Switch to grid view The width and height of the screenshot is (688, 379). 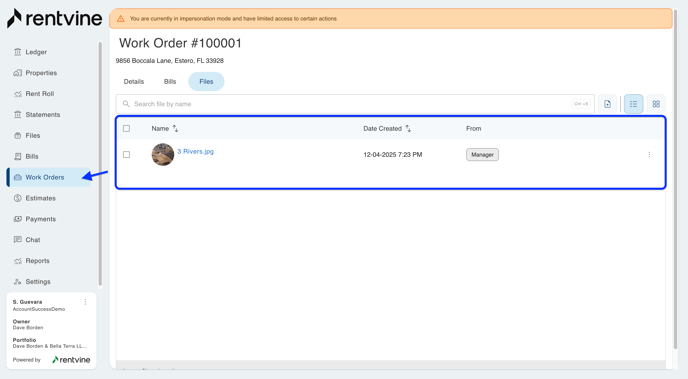coord(656,104)
